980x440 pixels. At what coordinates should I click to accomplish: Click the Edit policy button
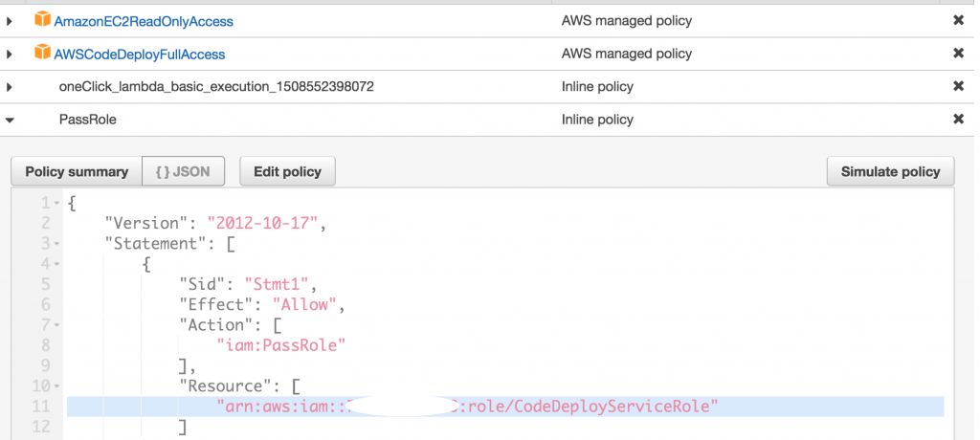pyautogui.click(x=287, y=171)
